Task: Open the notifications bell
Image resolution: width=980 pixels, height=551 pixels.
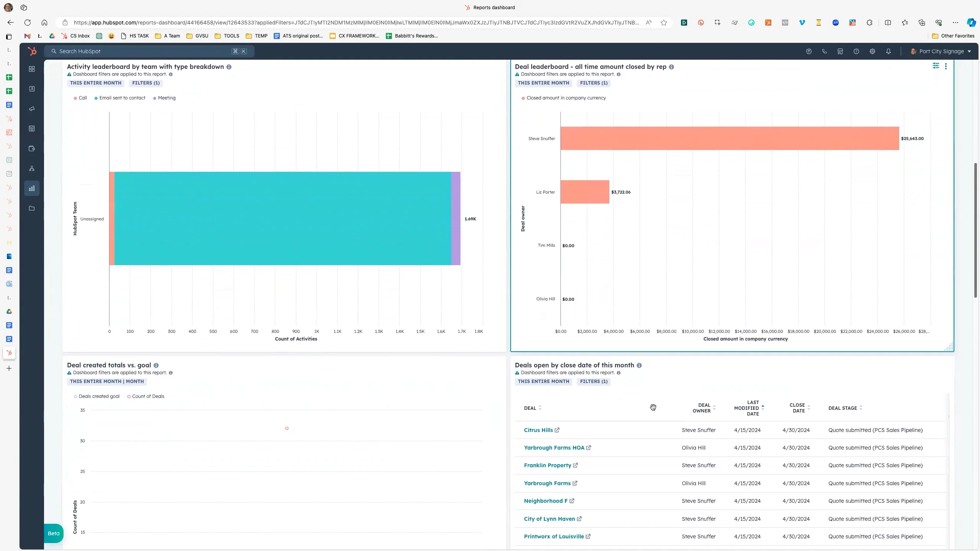Action: [x=889, y=51]
